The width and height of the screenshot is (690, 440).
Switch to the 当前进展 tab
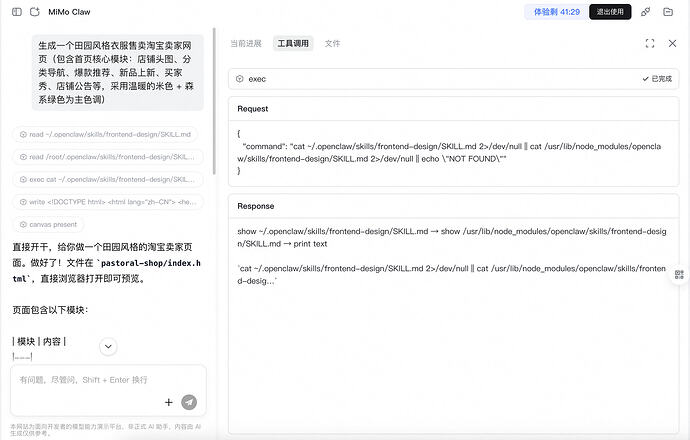coord(246,43)
